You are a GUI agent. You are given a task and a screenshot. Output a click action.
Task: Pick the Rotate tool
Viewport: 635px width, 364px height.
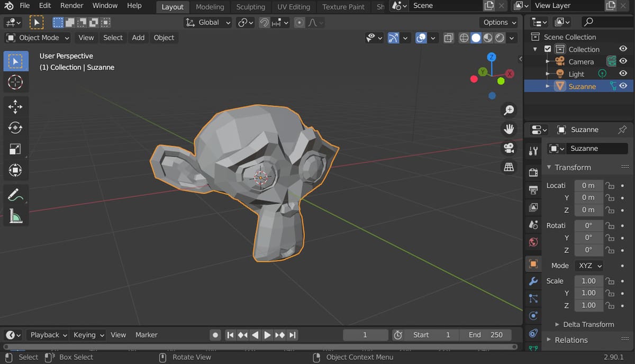pos(16,128)
